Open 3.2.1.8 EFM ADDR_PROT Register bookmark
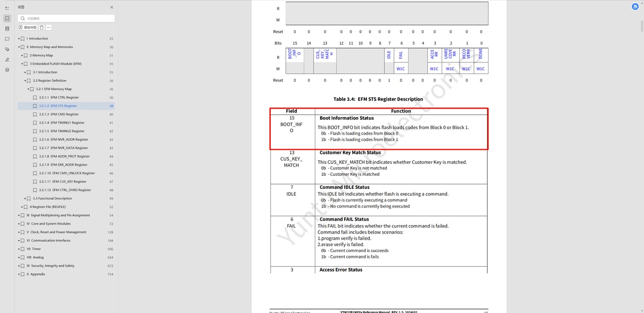This screenshot has width=644, height=313. (x=64, y=156)
